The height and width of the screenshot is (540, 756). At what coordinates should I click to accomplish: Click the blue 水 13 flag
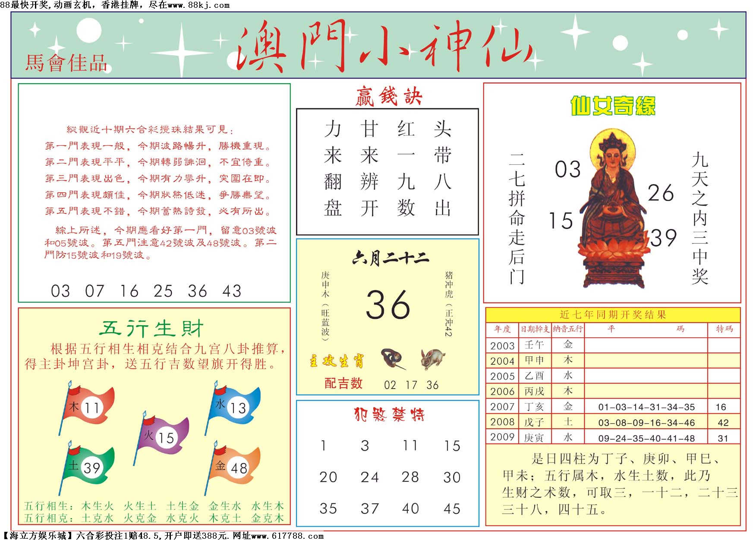233,407
